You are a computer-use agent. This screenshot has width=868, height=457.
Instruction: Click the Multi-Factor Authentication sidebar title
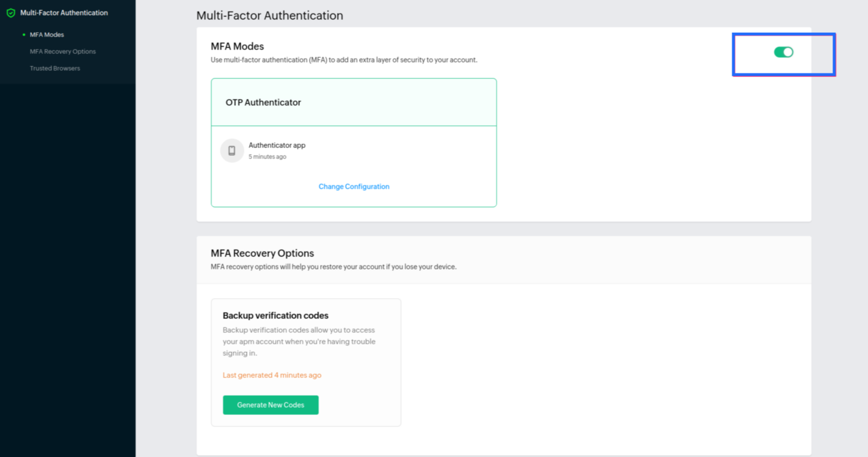(x=63, y=13)
